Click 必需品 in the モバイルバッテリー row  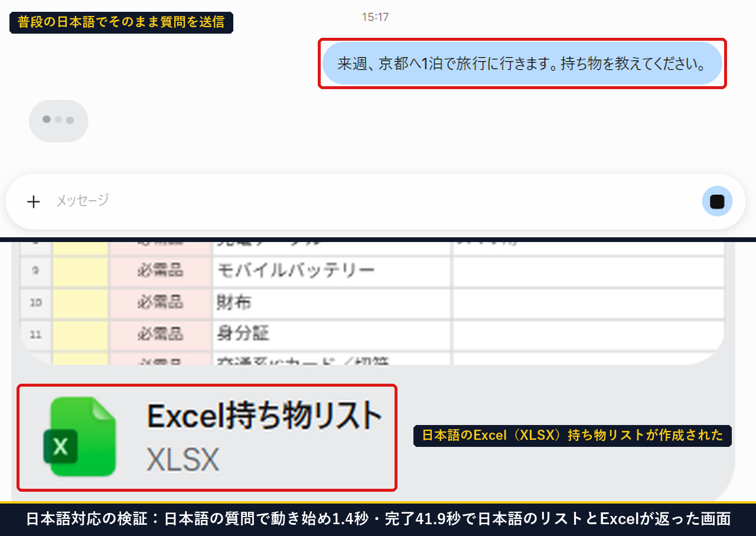[x=160, y=271]
